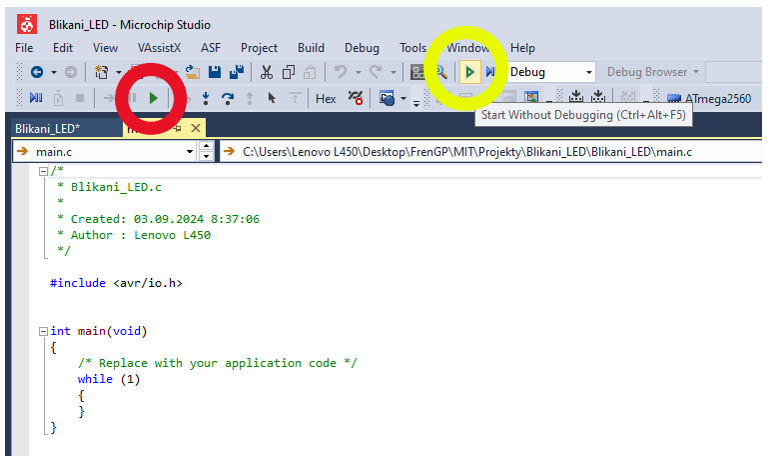This screenshot has width=778, height=459.
Task: Open the Tools menu
Action: coord(413,48)
